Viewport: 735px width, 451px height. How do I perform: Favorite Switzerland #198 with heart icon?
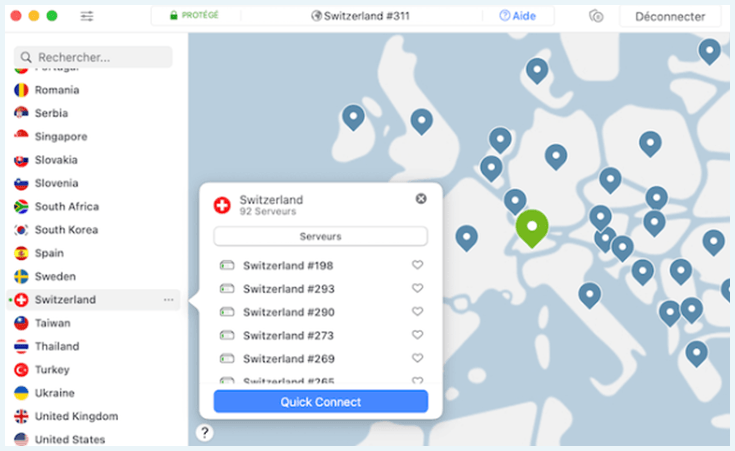[417, 265]
